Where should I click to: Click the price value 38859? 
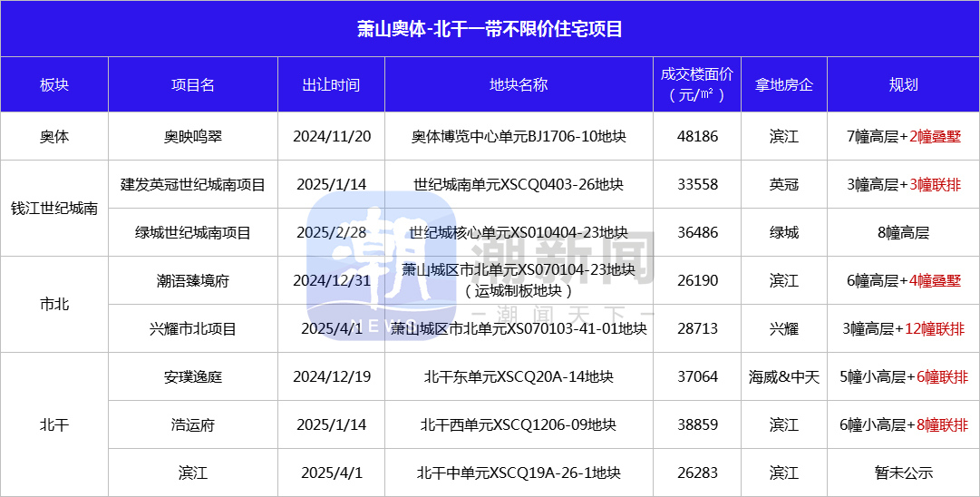(x=697, y=425)
